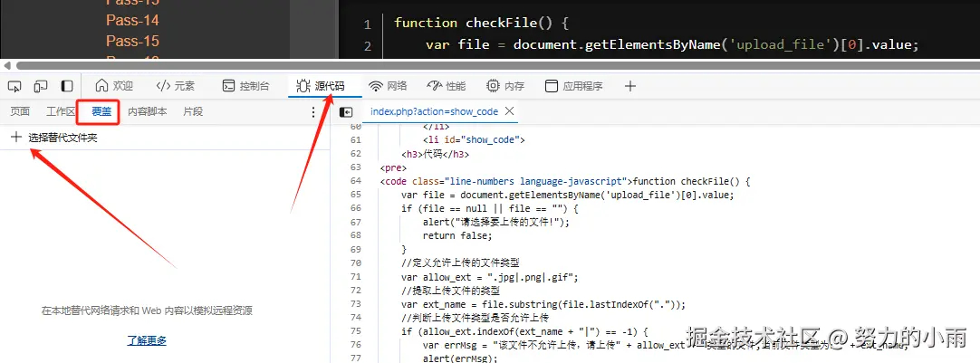980x363 pixels.
Task: Select the 片段 (Snippets) subtab
Action: click(x=193, y=112)
